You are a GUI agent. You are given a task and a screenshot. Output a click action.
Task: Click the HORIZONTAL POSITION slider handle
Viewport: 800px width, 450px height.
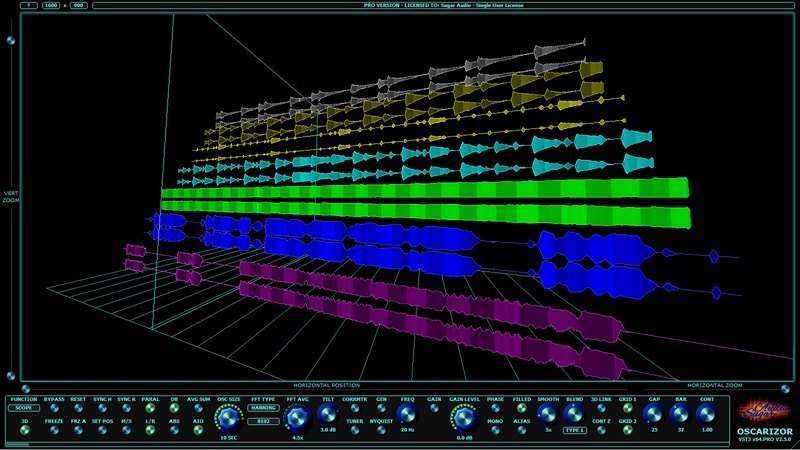point(26,389)
